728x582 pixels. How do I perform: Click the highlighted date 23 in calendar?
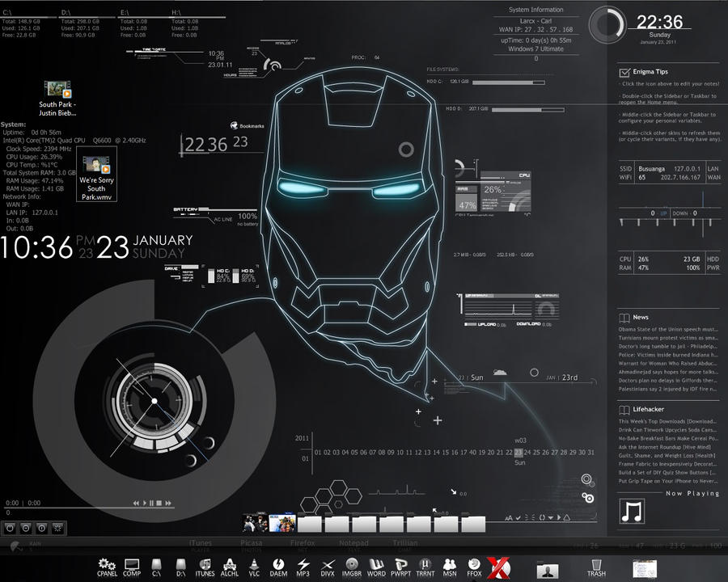click(x=518, y=452)
